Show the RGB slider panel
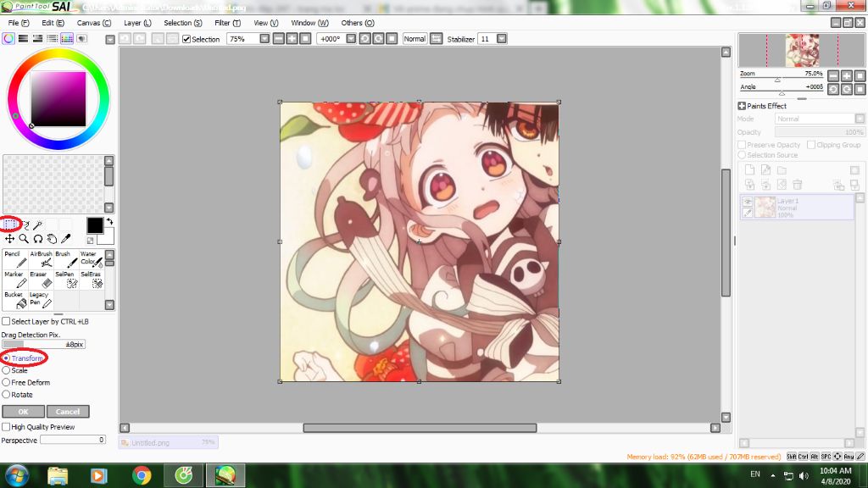The height and width of the screenshot is (488, 868). [x=23, y=39]
